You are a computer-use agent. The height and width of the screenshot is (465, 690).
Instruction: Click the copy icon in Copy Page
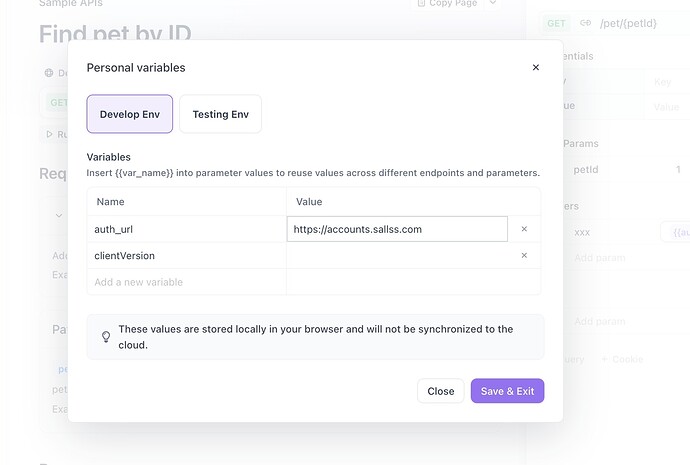[420, 3]
